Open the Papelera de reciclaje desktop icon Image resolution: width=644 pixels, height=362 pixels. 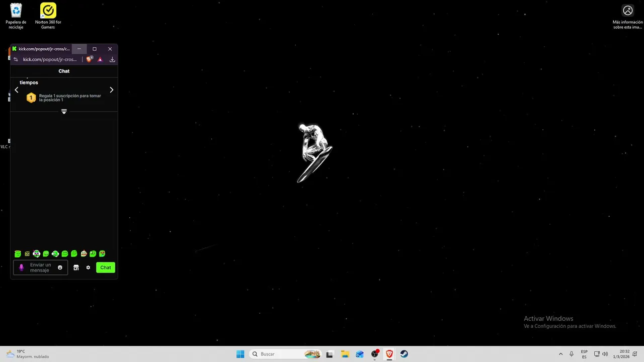tap(16, 16)
